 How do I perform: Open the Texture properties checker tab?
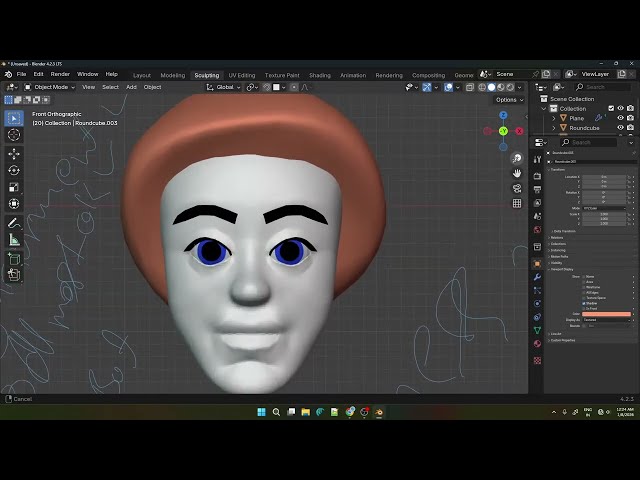(x=537, y=360)
